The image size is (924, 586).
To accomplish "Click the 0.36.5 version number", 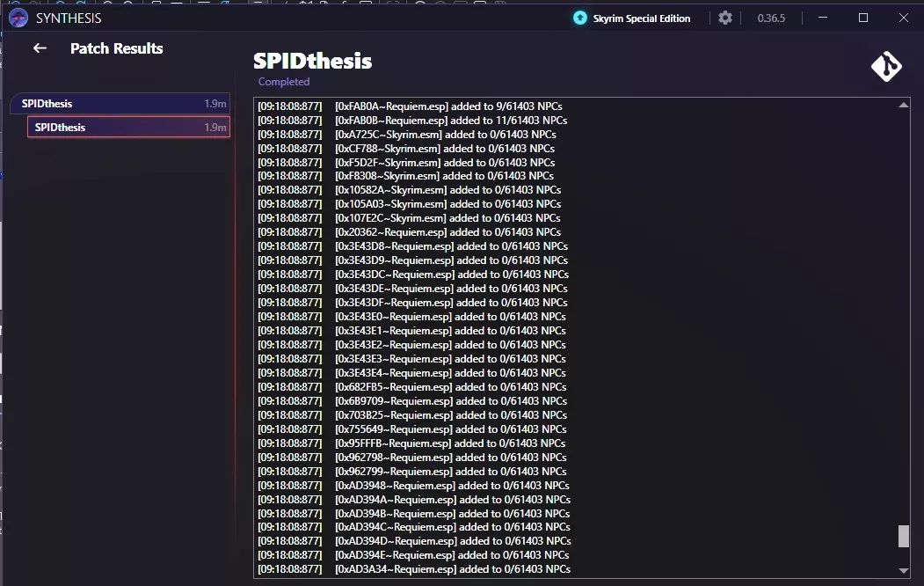I will click(x=771, y=18).
